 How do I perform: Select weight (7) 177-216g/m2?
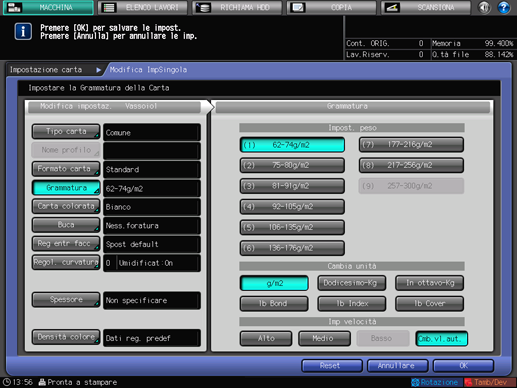(x=411, y=145)
